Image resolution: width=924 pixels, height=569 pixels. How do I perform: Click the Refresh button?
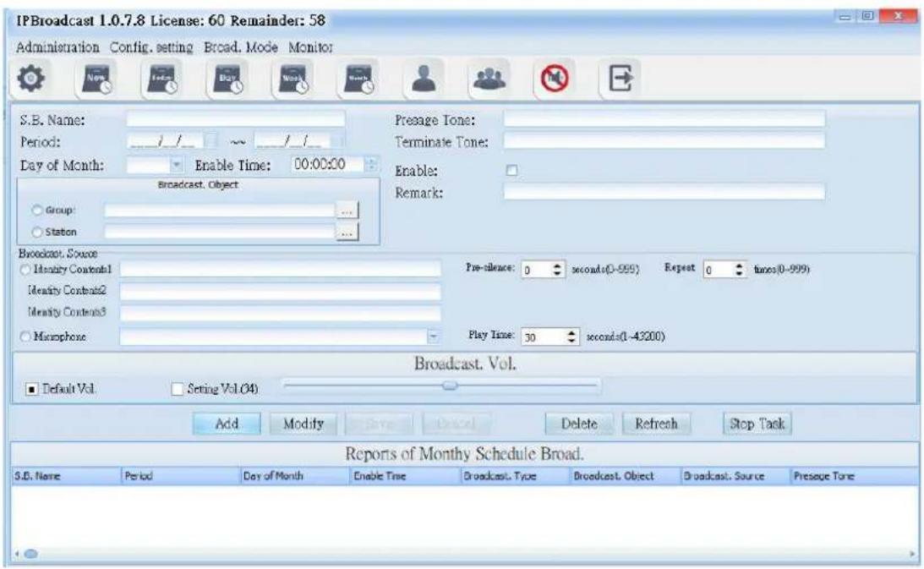click(x=656, y=424)
